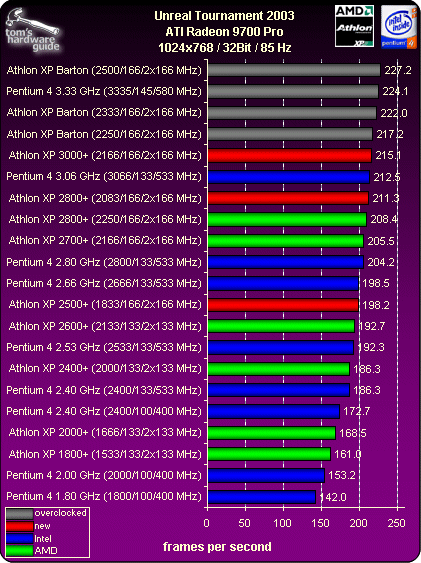The height and width of the screenshot is (563, 421).
Task: Click the Athlon XP 2000+ label
Action: [x=105, y=432]
